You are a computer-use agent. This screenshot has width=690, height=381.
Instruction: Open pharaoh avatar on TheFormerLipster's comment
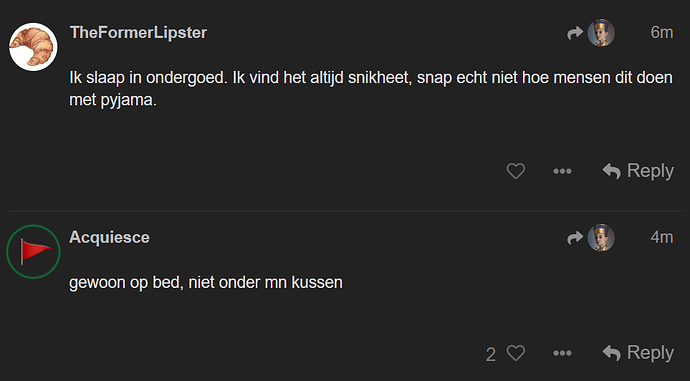pos(601,33)
